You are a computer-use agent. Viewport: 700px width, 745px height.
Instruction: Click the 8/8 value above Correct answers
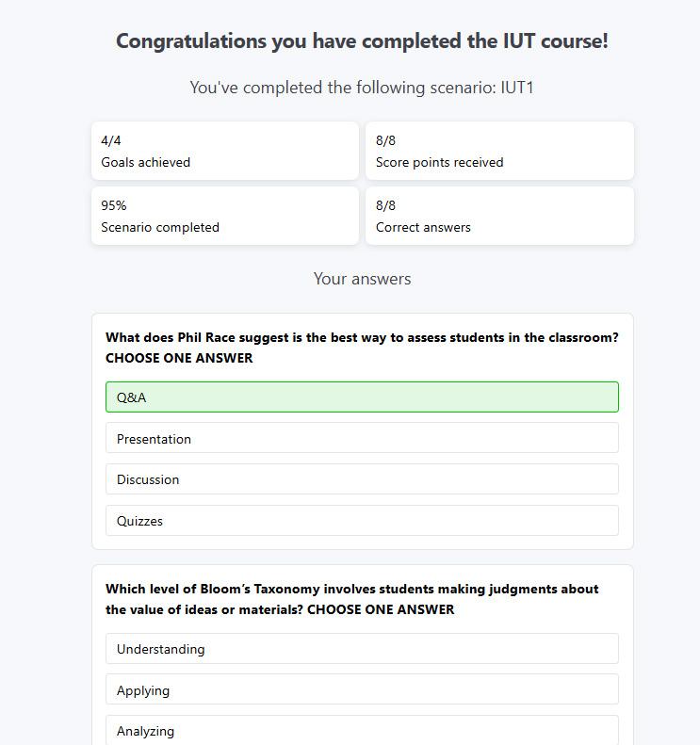point(385,205)
